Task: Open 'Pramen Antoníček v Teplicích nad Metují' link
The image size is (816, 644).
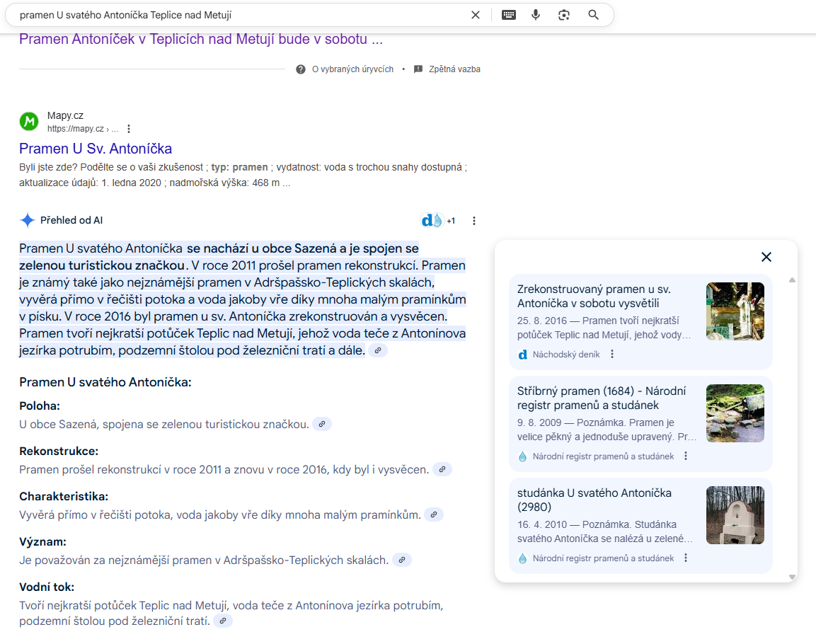Action: (201, 39)
